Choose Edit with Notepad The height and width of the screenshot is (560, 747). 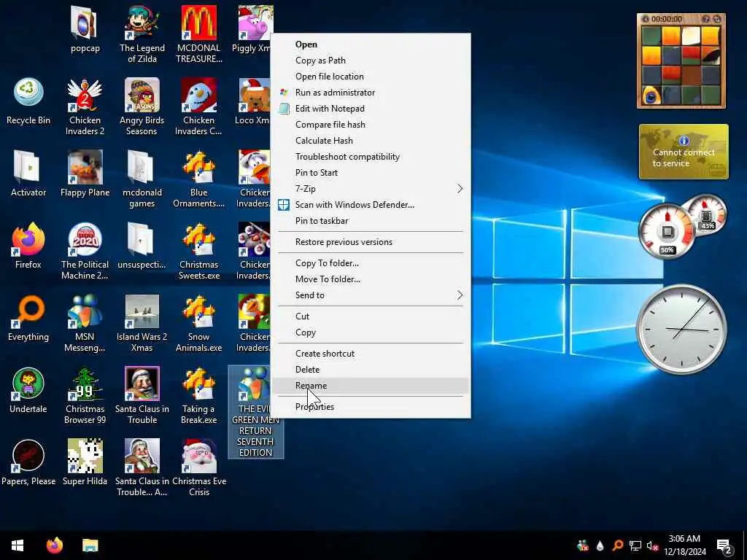point(371,109)
